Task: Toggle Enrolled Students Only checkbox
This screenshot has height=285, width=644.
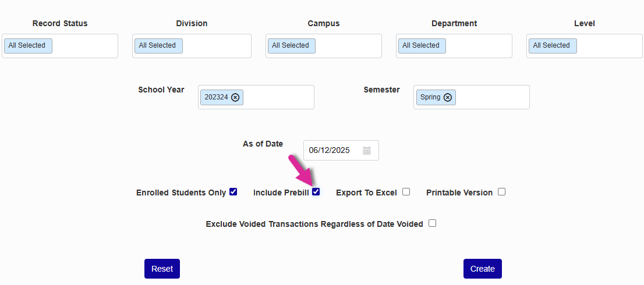Action: (x=233, y=192)
